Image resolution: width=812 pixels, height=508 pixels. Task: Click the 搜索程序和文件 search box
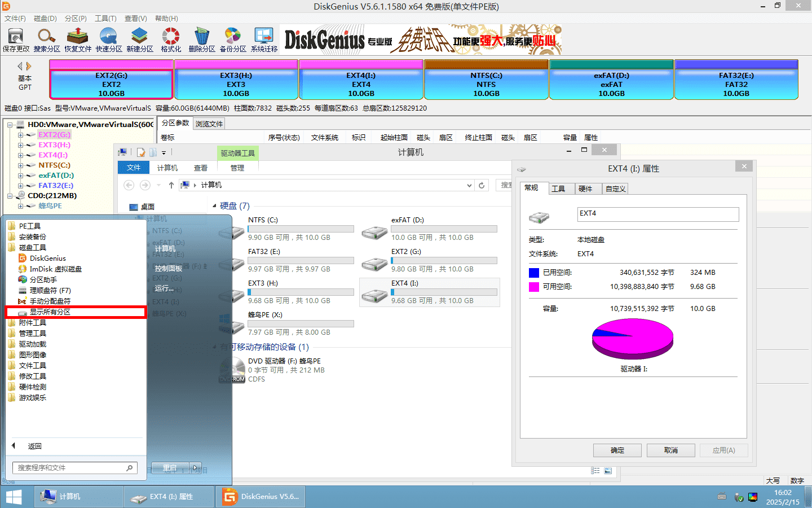(75, 468)
